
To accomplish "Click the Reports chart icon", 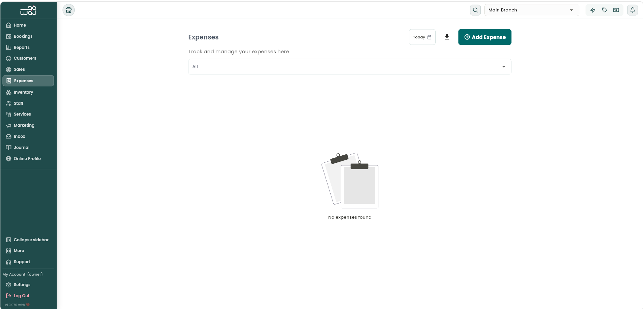I will [x=9, y=48].
